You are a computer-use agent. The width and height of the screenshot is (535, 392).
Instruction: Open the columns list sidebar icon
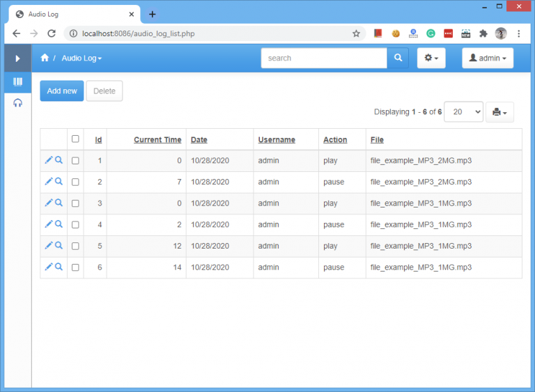[17, 82]
